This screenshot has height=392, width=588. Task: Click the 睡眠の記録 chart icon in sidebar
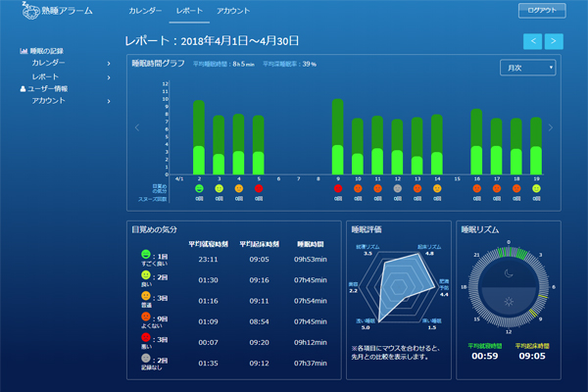(x=23, y=50)
